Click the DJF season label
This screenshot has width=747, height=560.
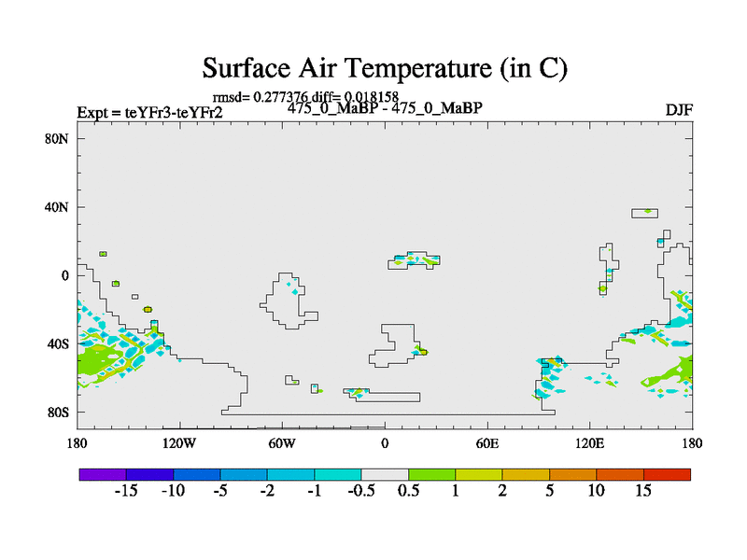[x=678, y=110]
